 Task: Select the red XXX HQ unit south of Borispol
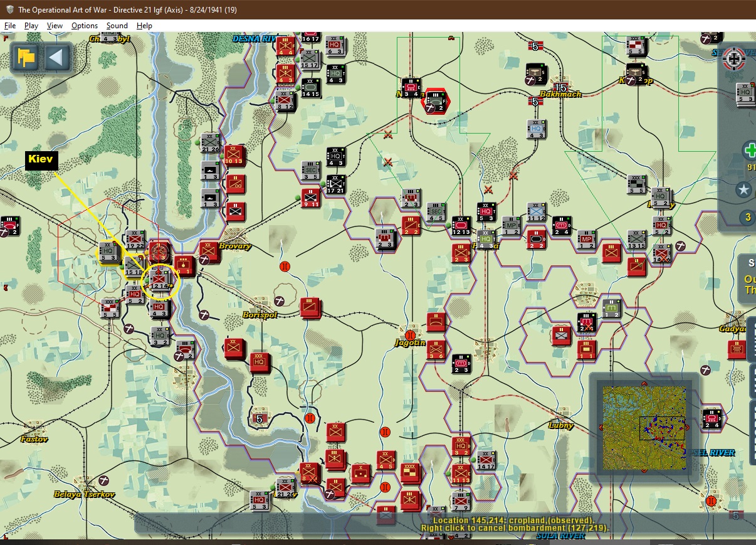click(260, 362)
